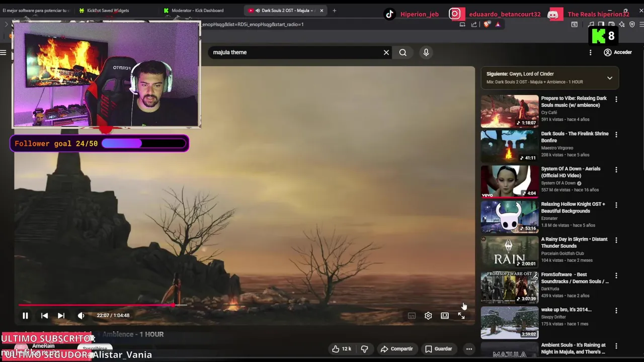
Task: Go to previous video in playlist
Action: [x=44, y=316]
